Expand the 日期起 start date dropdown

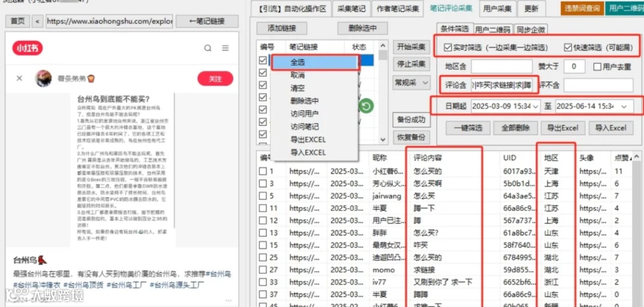(x=536, y=106)
